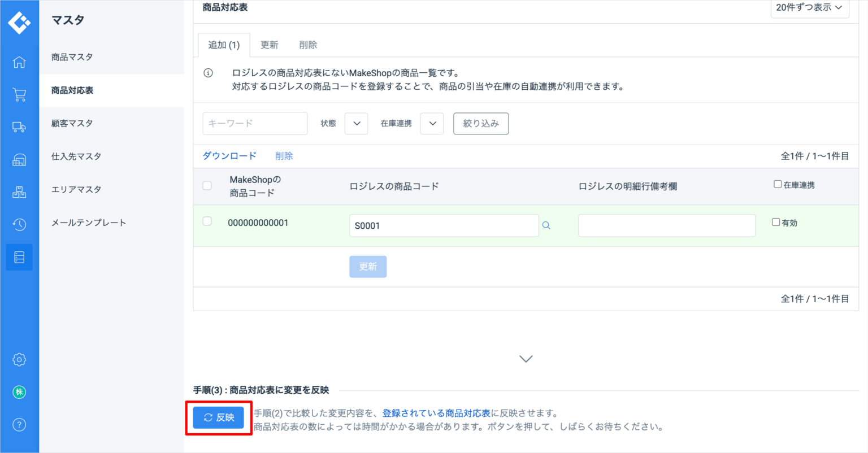Screen dimensions: 868x453
Task: Open the 在庫連携 dropdown filter
Action: [432, 124]
